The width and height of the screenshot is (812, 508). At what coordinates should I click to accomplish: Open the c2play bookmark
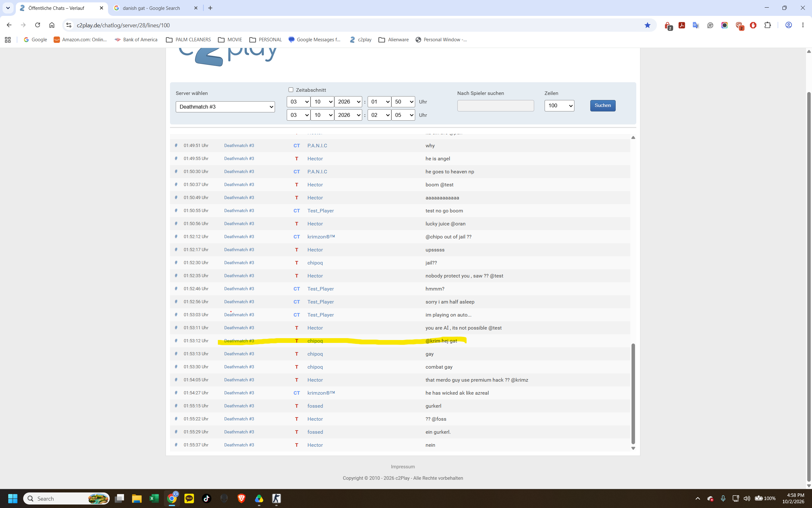click(360, 40)
